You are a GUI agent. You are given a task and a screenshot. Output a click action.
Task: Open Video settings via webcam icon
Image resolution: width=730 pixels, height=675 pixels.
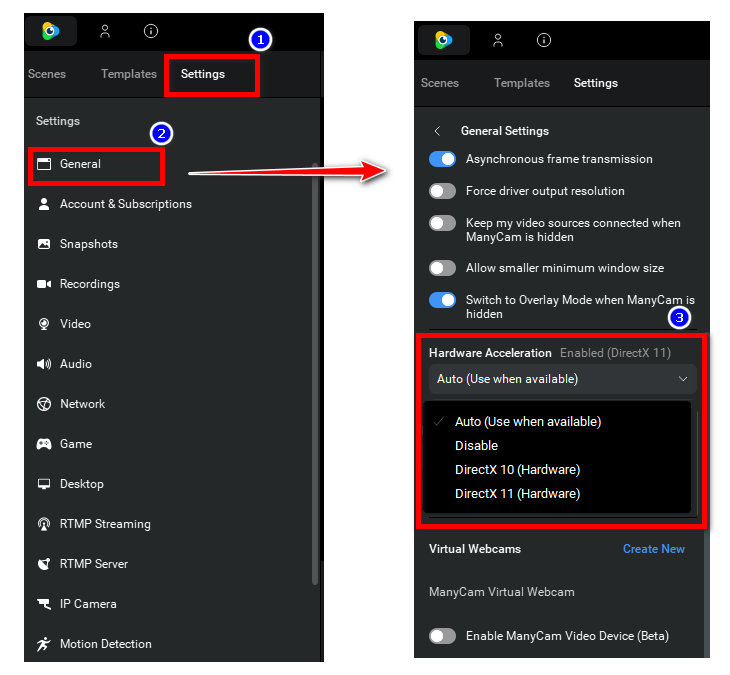[x=44, y=324]
